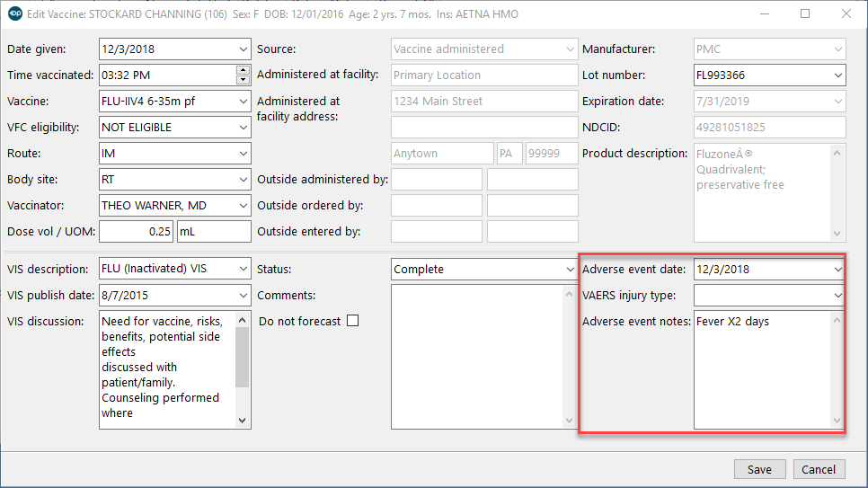Click the first Outside administered by field
The image size is (868, 488).
pos(436,180)
